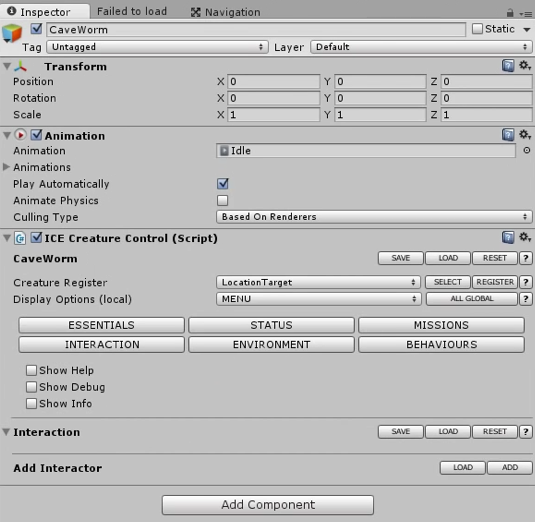The height and width of the screenshot is (522, 535).
Task: Open the Static options dropdown arrow
Action: click(x=526, y=30)
